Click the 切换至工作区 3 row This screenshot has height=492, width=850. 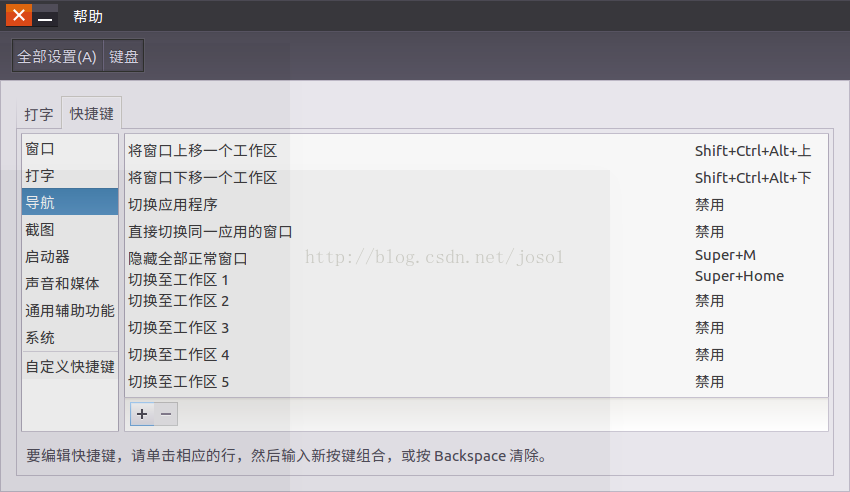click(476, 328)
